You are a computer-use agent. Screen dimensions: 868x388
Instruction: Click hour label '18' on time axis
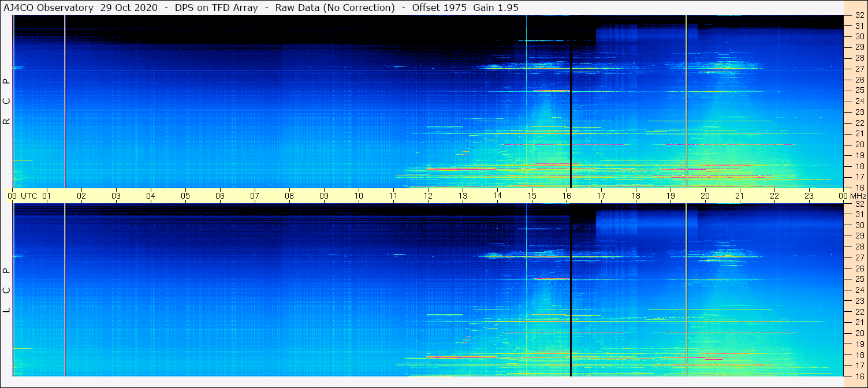coord(636,196)
